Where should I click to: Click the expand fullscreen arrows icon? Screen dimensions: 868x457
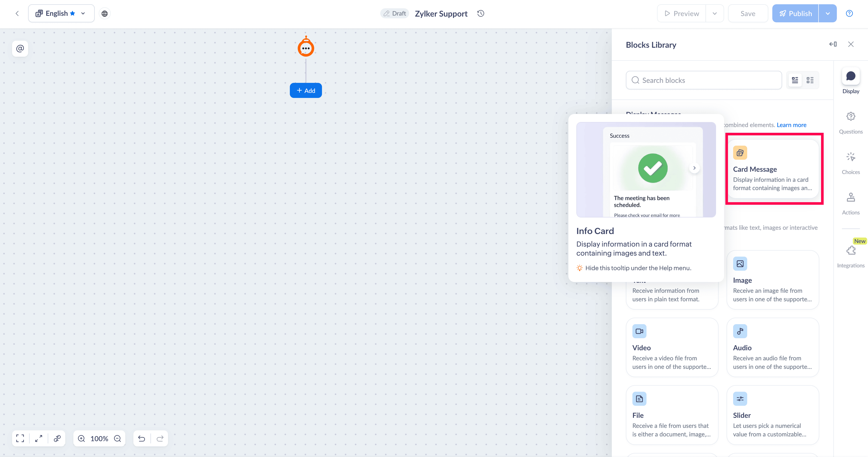tap(39, 438)
